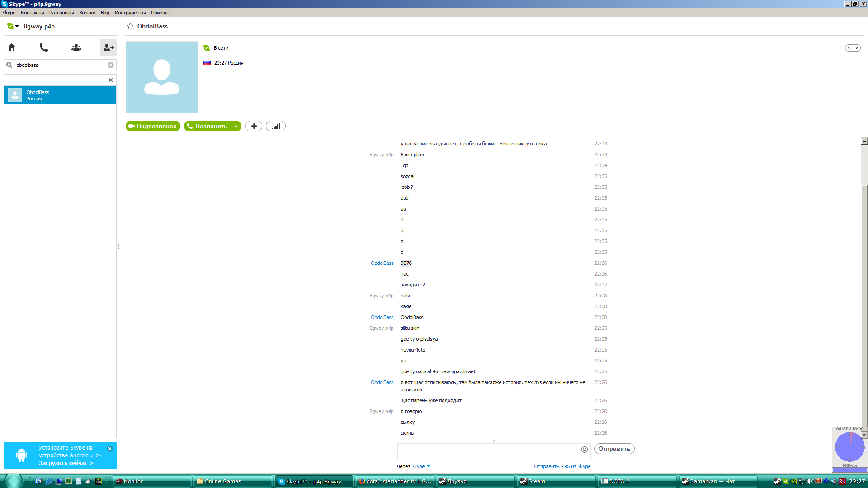
Task: Toggle favorite star next to ObdolBass
Action: click(130, 26)
